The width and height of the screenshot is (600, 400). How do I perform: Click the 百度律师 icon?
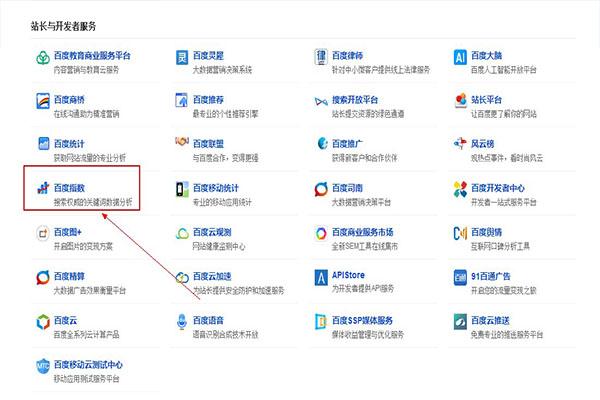(321, 57)
